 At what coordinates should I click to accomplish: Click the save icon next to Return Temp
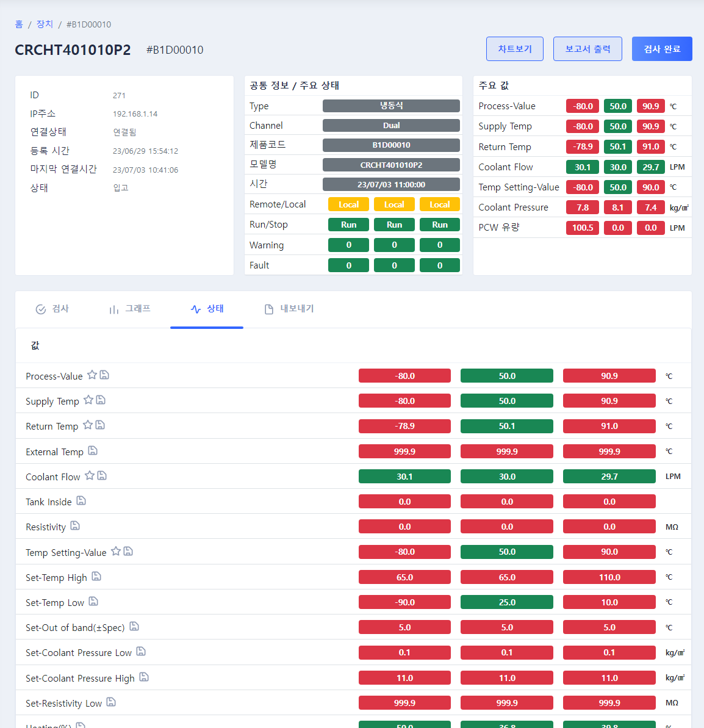100,425
